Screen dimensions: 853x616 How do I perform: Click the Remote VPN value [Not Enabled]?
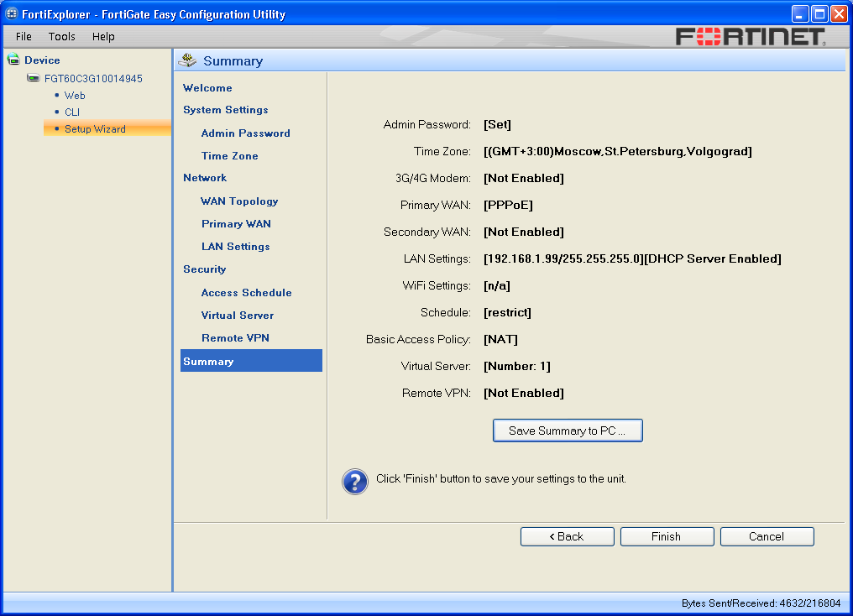(x=523, y=393)
